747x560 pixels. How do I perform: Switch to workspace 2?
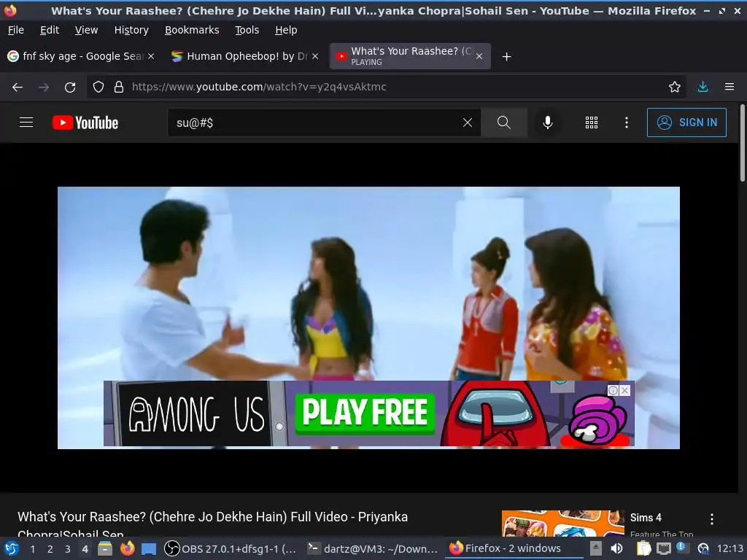50,549
